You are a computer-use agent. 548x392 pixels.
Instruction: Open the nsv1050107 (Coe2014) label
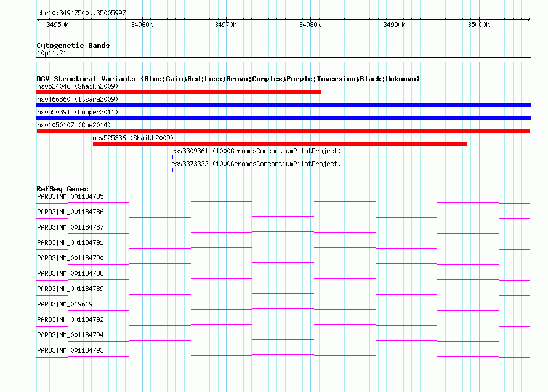[74, 125]
